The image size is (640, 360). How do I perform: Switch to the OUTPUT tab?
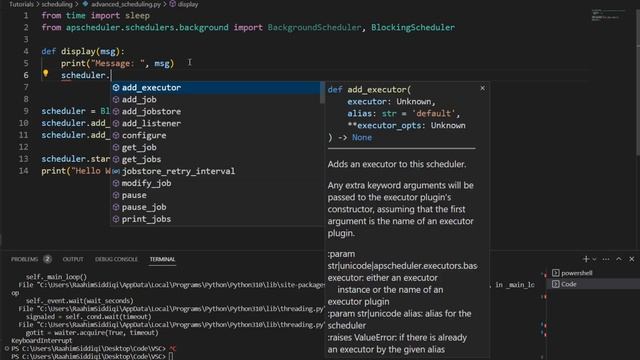[73, 259]
